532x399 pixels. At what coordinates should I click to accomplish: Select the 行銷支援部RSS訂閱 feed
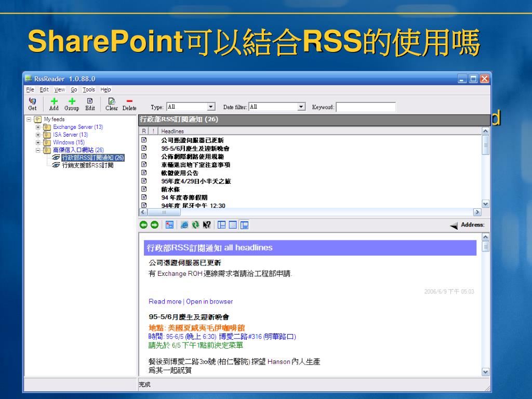(87, 165)
